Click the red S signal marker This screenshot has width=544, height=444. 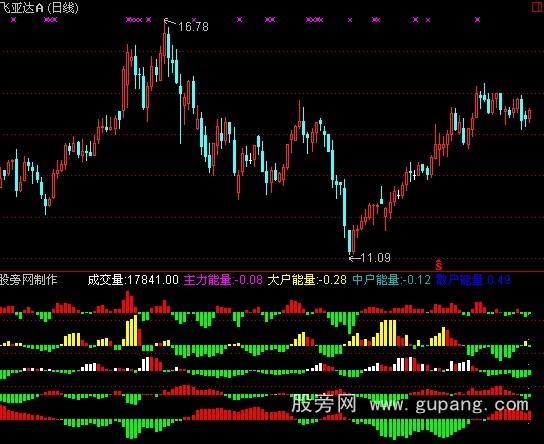439,264
